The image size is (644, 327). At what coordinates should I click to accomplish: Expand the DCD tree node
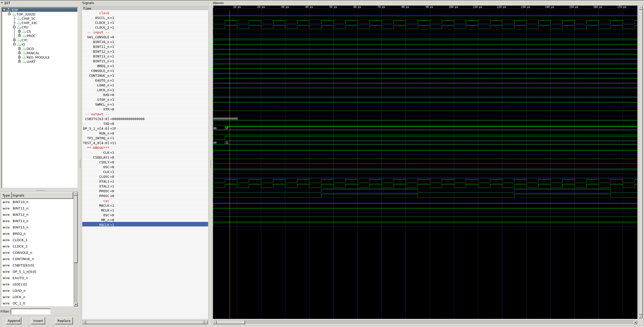19,48
